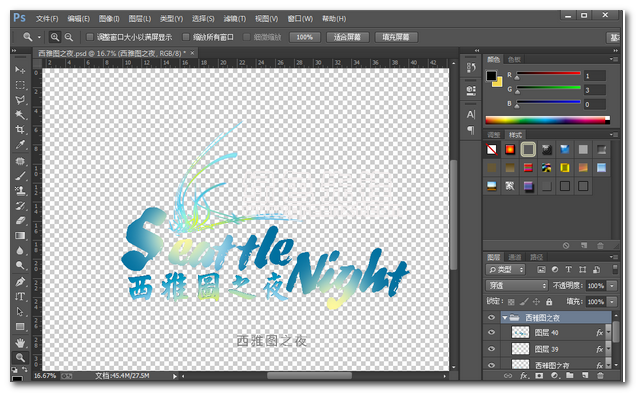This screenshot has width=636, height=393.
Task: Open the Paragraph panel icon
Action: pos(471,130)
